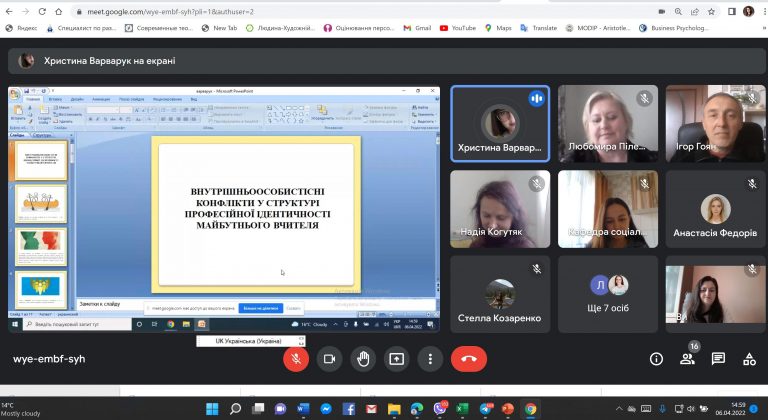Show the participants list panel
768x420 pixels.
pos(687,359)
